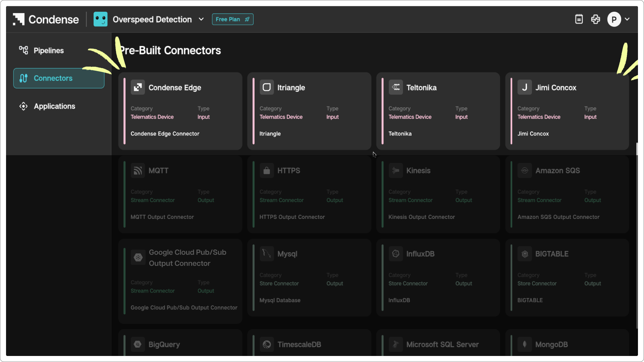Click 'Telematics Device' category on Teltonika card

point(410,117)
